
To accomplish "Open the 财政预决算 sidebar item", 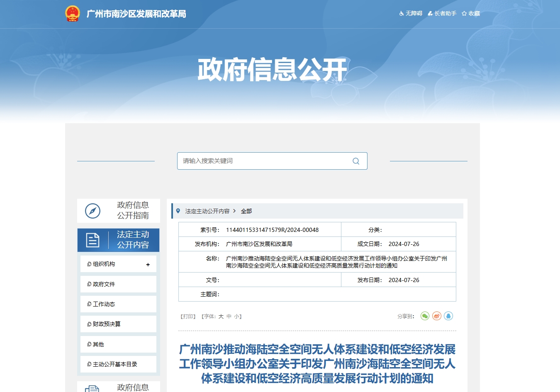I will coord(107,324).
